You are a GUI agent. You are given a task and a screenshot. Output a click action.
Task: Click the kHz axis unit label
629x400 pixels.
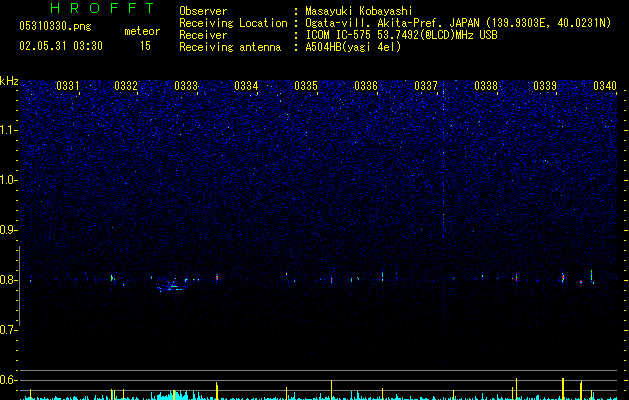9,81
